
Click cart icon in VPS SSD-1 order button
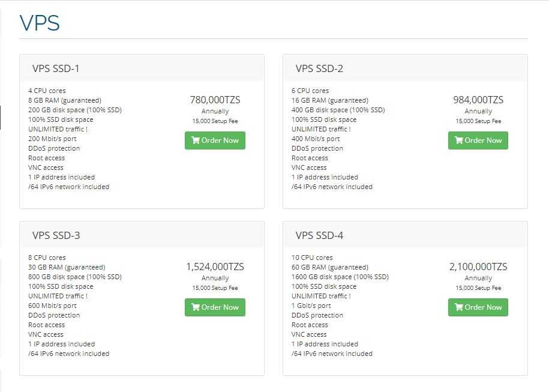(x=196, y=140)
